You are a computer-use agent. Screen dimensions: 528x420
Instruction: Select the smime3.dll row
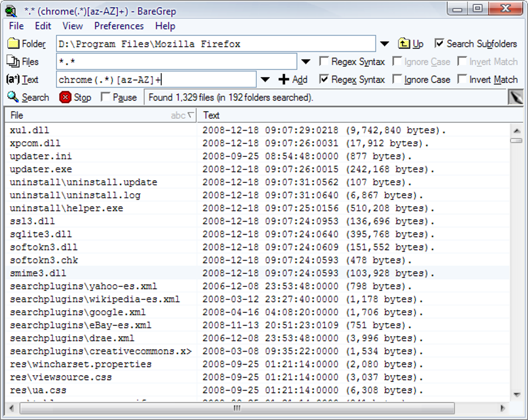[258, 273]
